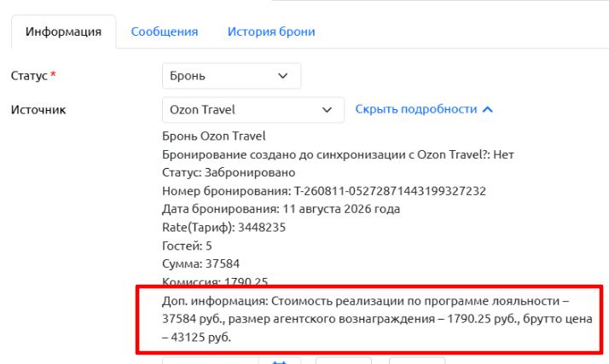Click the partially visible date input at bottom

click(x=211, y=361)
